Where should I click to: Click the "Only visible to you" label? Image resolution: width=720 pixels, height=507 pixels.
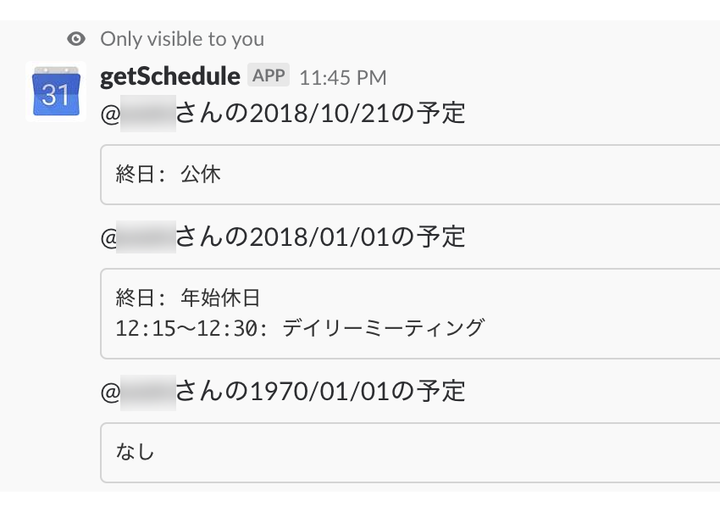pos(182,39)
